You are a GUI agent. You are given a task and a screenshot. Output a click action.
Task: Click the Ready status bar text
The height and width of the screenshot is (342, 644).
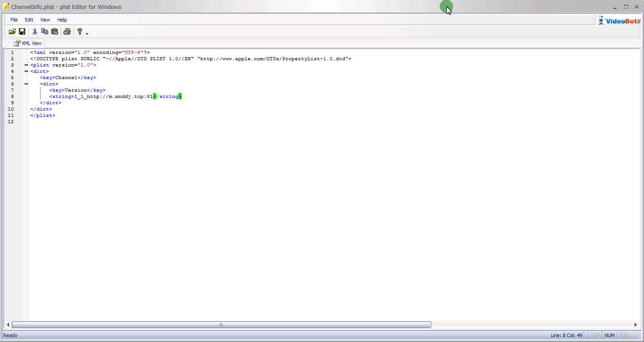pos(10,335)
